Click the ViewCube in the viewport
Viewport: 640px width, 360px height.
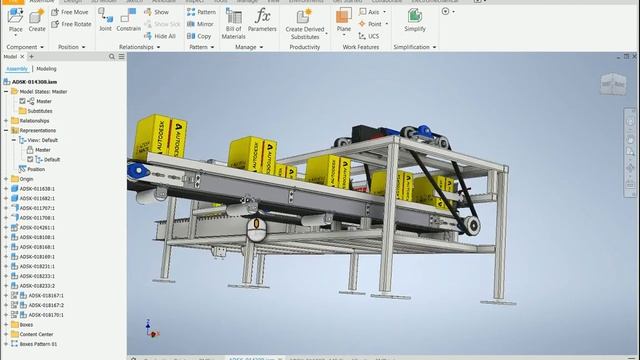point(613,84)
